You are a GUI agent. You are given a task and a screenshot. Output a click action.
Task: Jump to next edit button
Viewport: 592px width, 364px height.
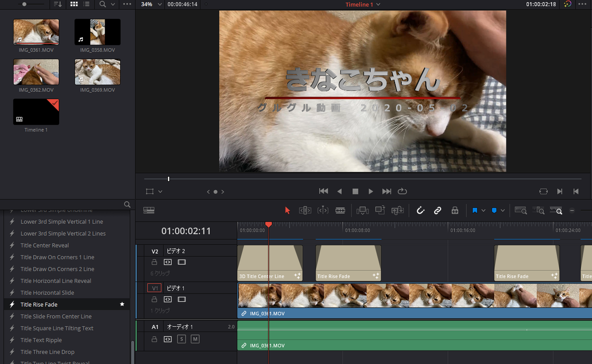[560, 191]
